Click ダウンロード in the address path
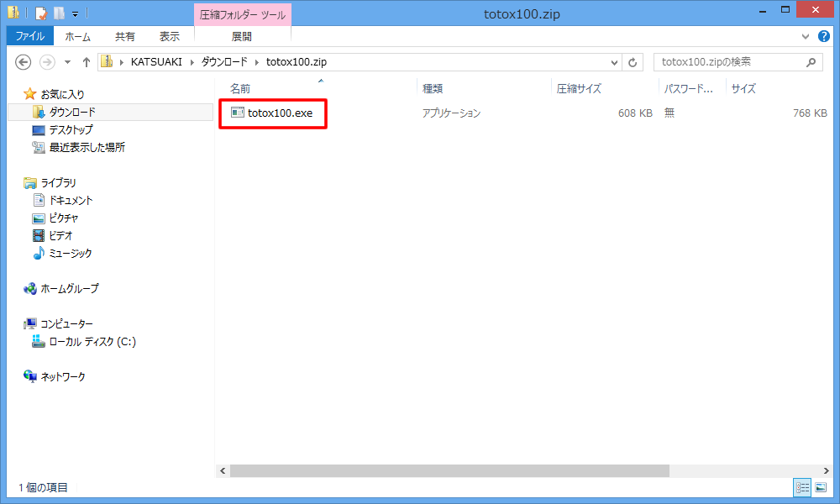The image size is (840, 504). (x=224, y=61)
